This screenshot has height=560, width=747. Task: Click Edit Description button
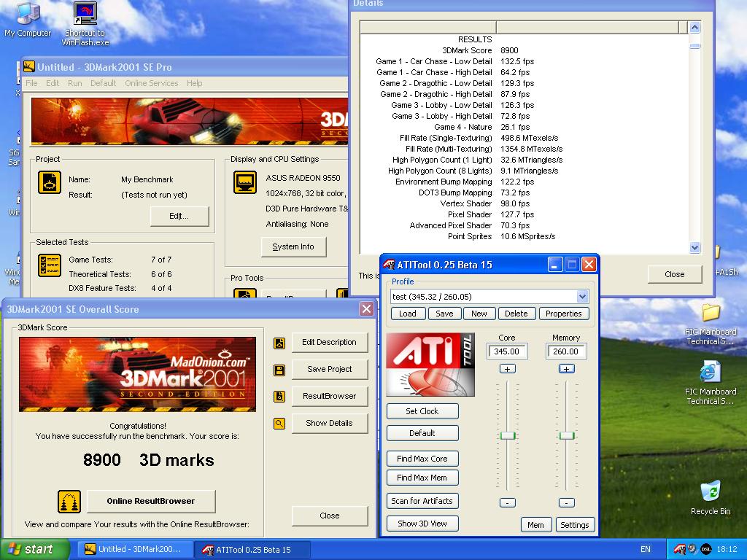329,343
